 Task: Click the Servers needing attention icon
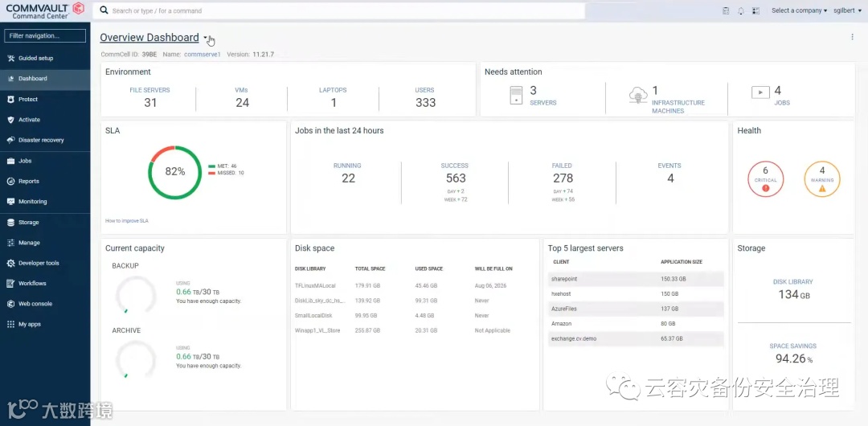tap(516, 96)
